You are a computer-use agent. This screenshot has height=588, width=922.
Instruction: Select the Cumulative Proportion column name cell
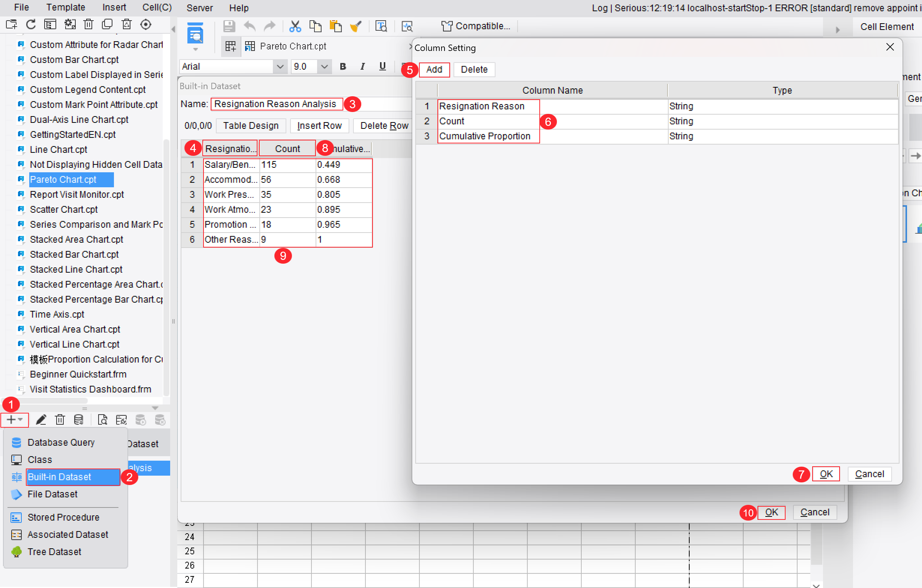pos(552,136)
